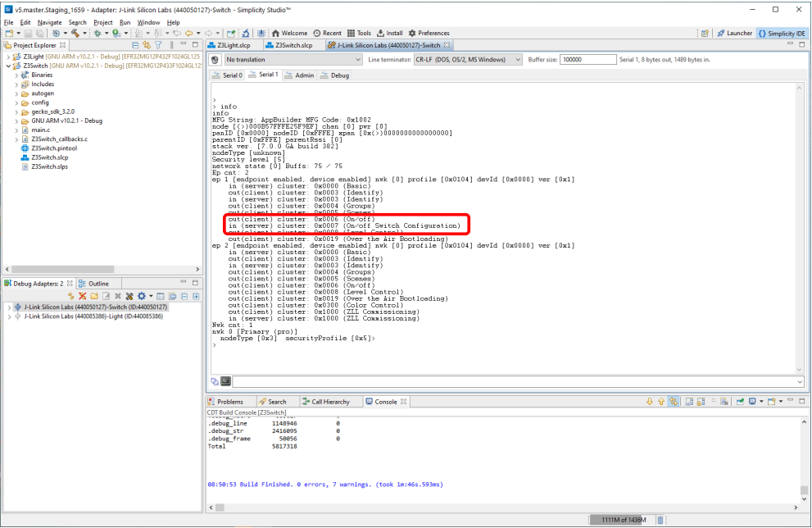Click the debug adapter settings gear icon

[x=142, y=295]
